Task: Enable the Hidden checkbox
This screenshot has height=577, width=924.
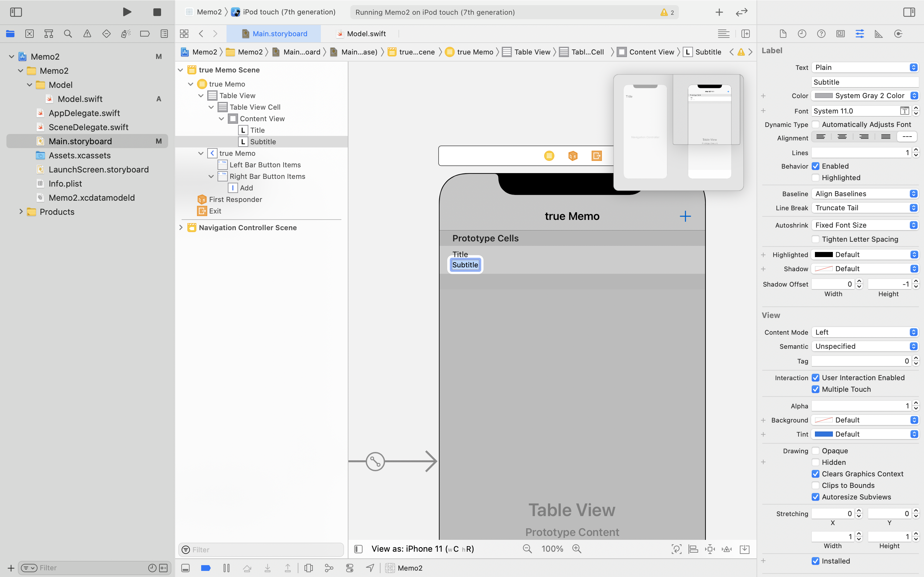Action: (816, 462)
